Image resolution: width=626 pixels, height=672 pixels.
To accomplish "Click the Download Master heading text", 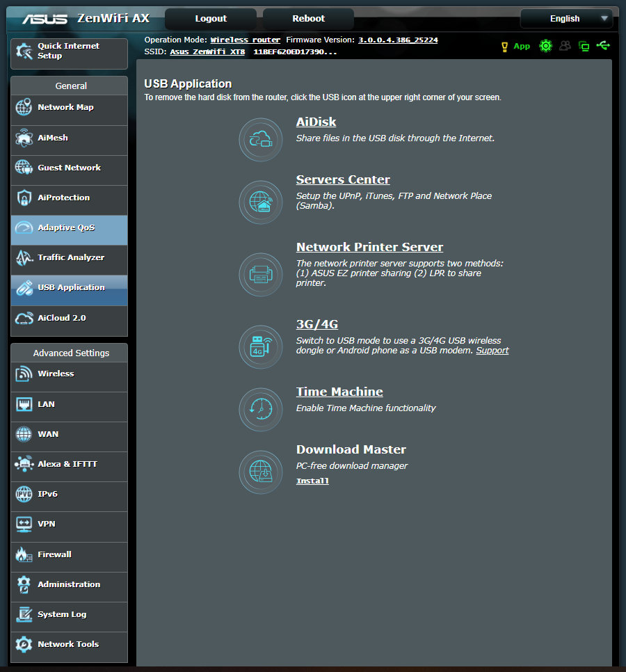I will pyautogui.click(x=351, y=449).
